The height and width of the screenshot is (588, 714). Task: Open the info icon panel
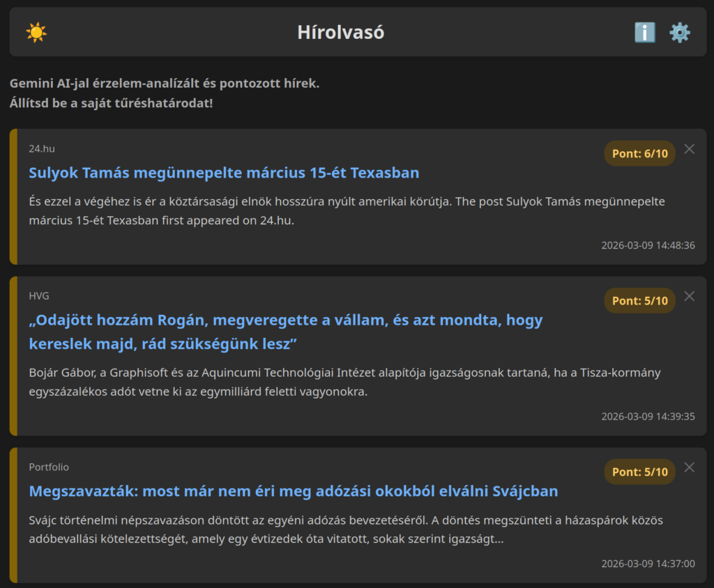click(x=644, y=33)
